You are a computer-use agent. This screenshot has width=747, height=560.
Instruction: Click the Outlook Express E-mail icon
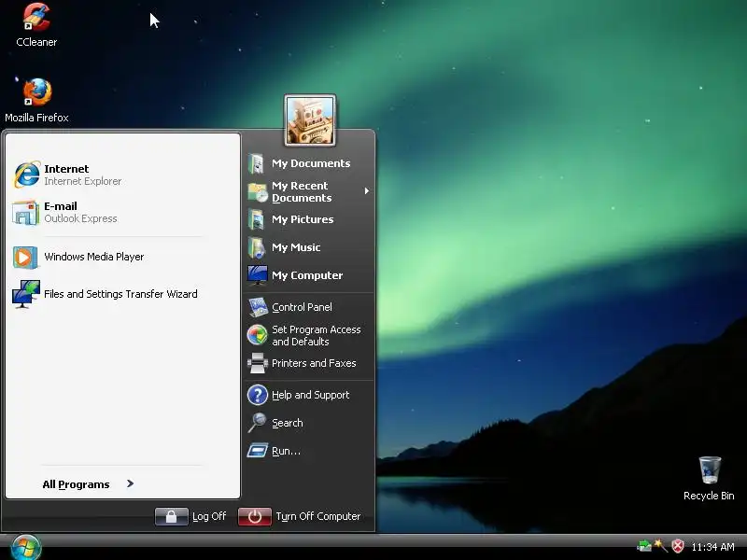pyautogui.click(x=26, y=213)
